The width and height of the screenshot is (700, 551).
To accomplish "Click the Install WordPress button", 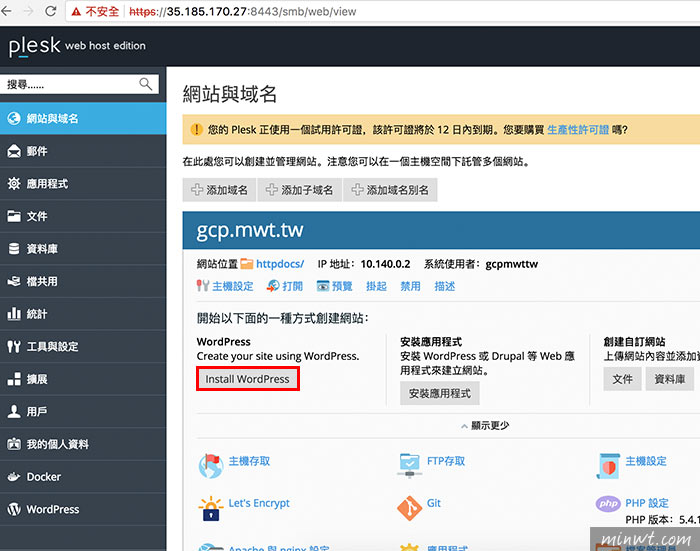I will click(x=247, y=379).
